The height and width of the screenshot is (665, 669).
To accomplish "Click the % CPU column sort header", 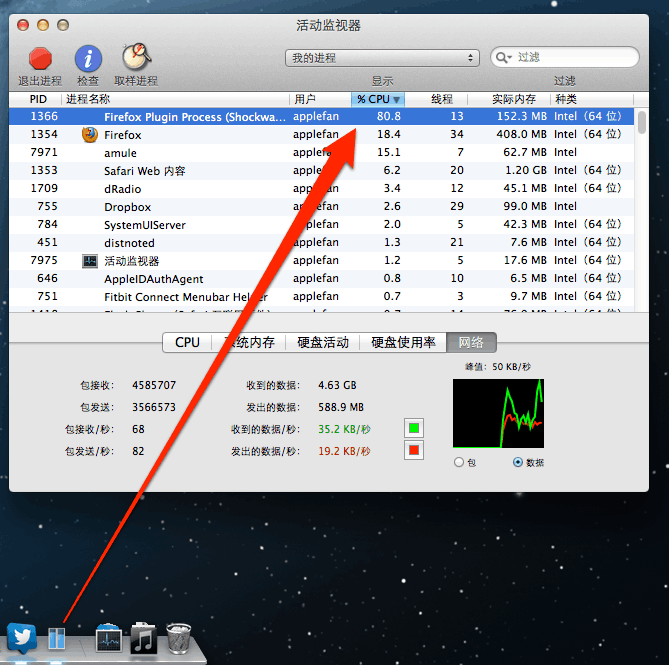I will click(x=378, y=99).
